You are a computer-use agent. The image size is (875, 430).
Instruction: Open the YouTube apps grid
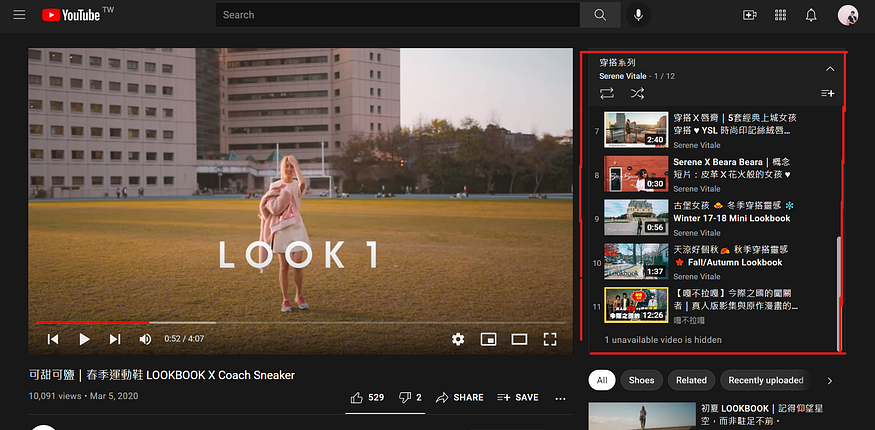pyautogui.click(x=781, y=15)
